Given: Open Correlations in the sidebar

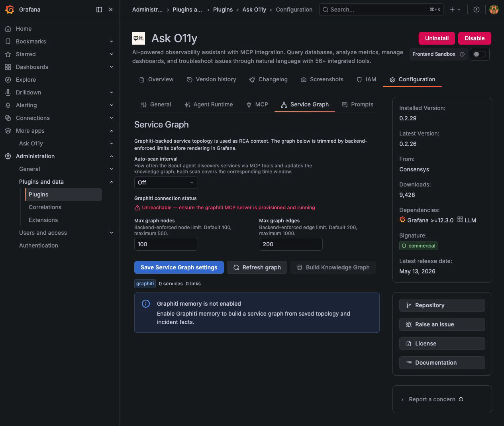Looking at the screenshot, I should [x=45, y=207].
